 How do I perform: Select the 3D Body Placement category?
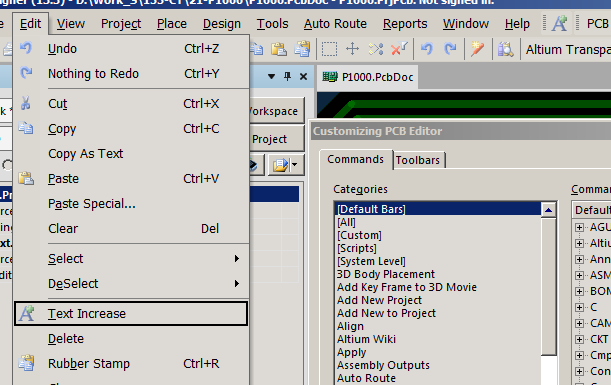[386, 274]
